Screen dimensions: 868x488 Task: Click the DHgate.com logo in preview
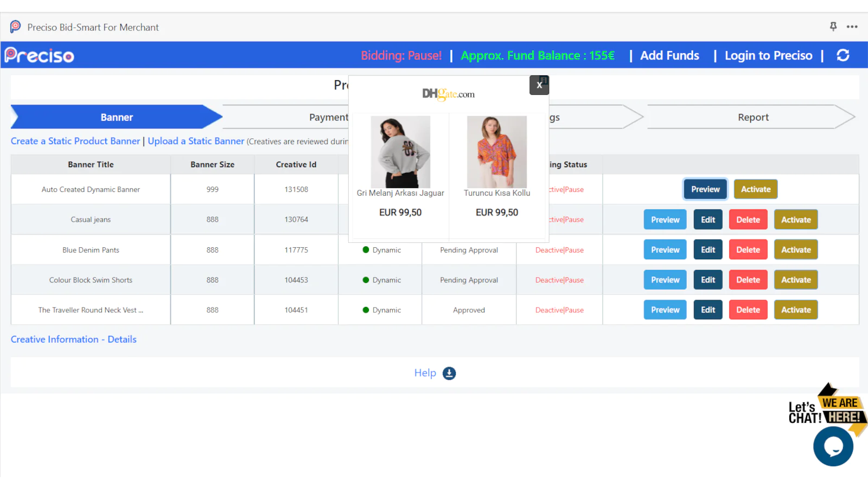pyautogui.click(x=448, y=94)
